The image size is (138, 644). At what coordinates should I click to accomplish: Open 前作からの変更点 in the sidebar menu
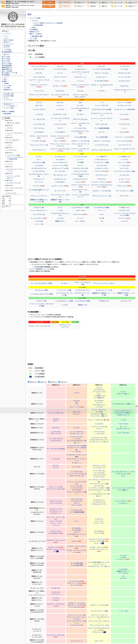8,40
